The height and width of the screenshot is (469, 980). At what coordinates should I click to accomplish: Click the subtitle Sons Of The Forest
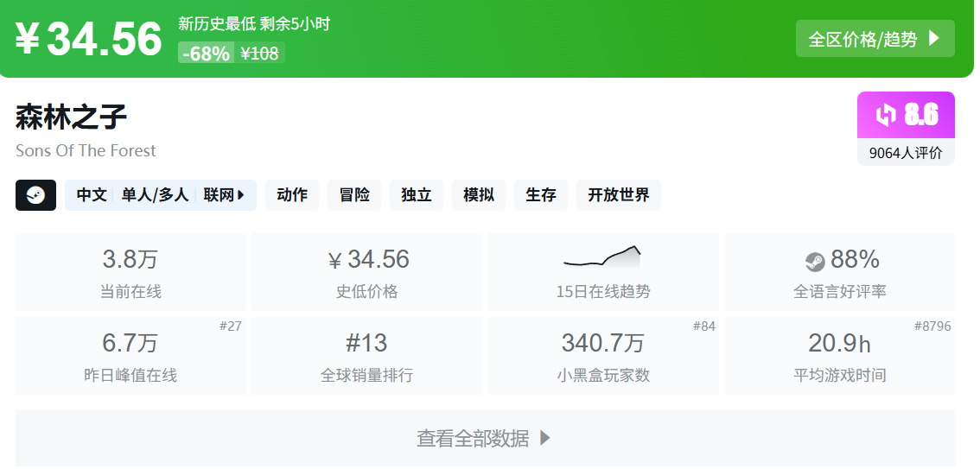pyautogui.click(x=86, y=150)
